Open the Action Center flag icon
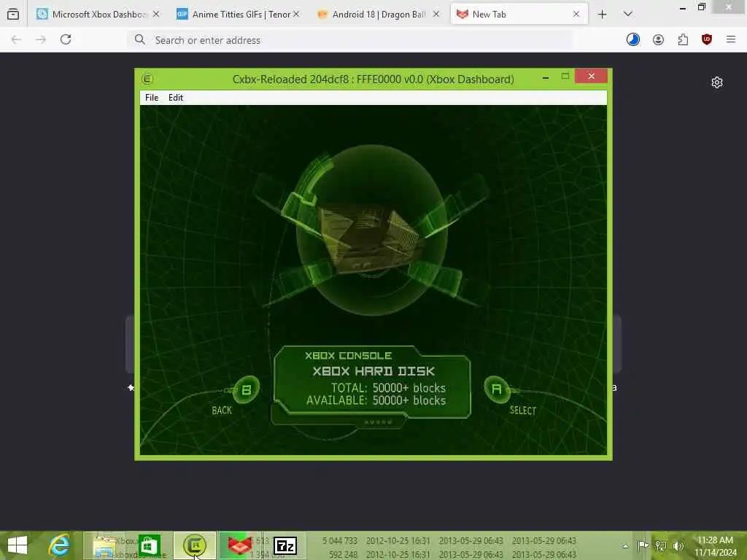 click(x=643, y=545)
